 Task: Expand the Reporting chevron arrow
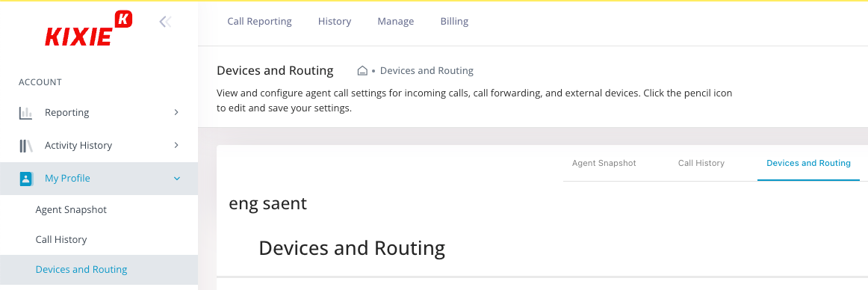click(x=176, y=112)
